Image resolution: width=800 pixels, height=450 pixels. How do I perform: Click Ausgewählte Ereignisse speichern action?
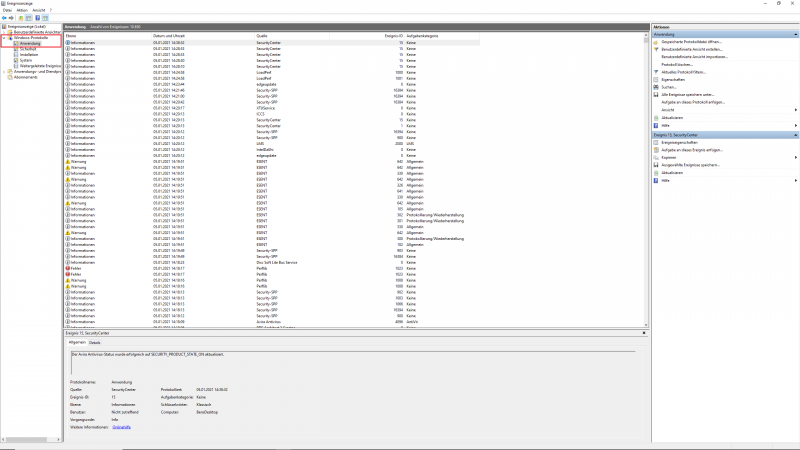(690, 165)
